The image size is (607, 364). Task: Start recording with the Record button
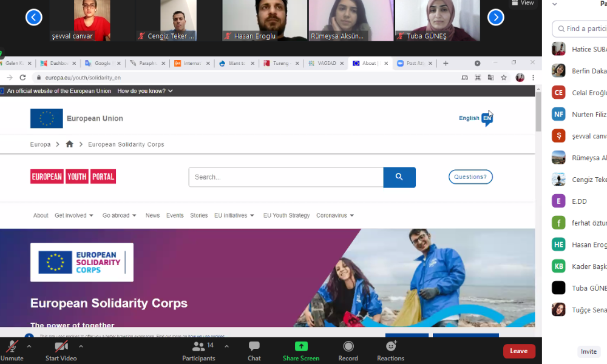(x=348, y=351)
